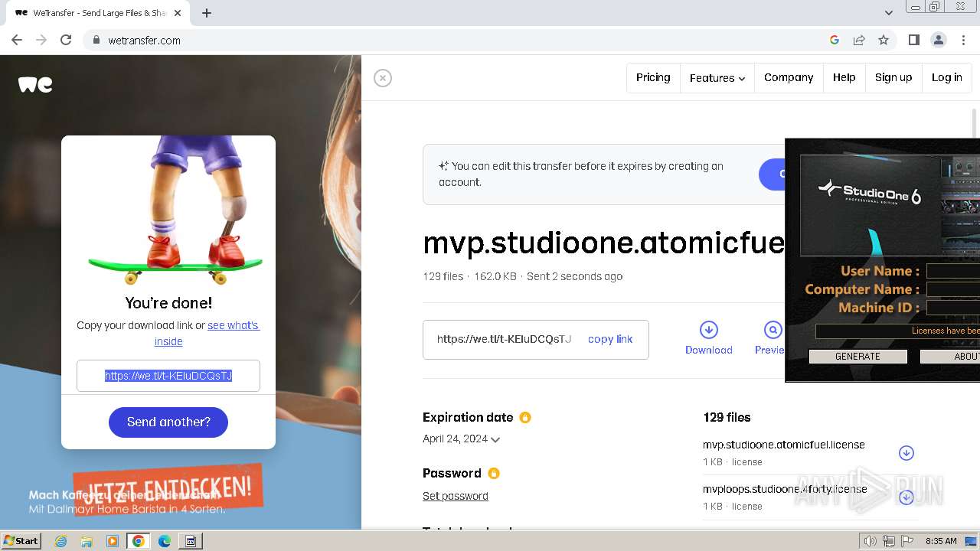Click the mvploops.studioone.4forty.license file name
The width and height of the screenshot is (980, 551).
pyautogui.click(x=785, y=489)
